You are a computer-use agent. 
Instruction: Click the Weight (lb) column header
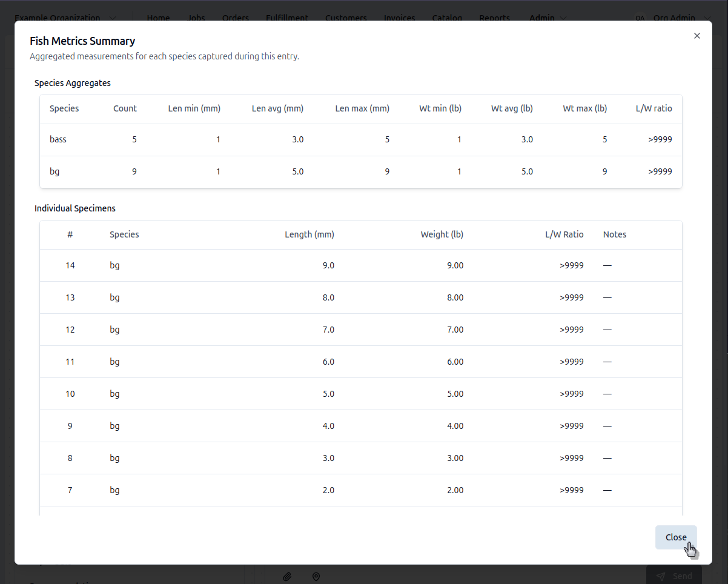[442, 234]
